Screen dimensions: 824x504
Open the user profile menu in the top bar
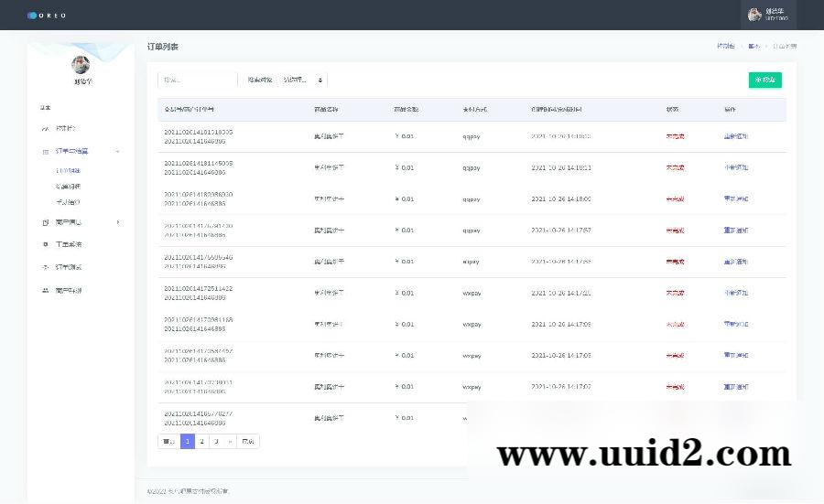point(768,15)
